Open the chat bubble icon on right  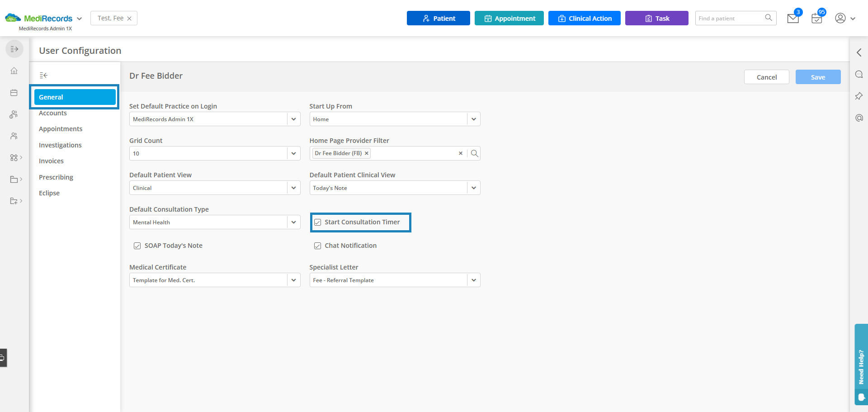click(x=859, y=74)
